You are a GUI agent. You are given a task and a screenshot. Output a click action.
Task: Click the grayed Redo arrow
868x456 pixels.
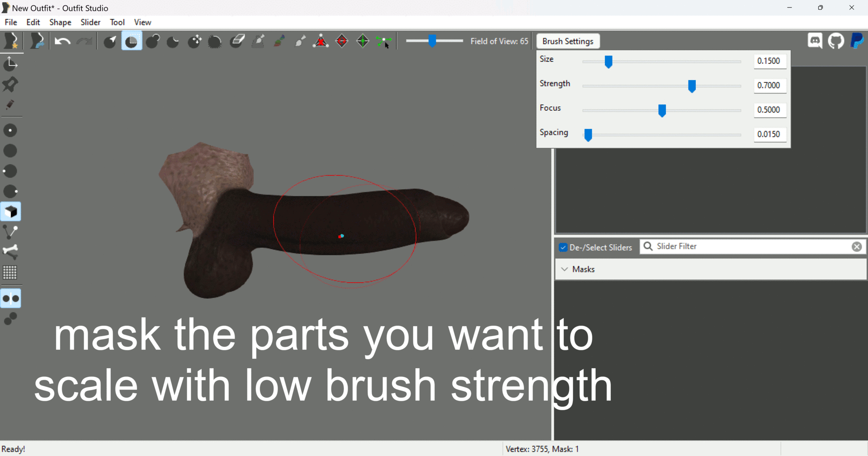click(84, 41)
